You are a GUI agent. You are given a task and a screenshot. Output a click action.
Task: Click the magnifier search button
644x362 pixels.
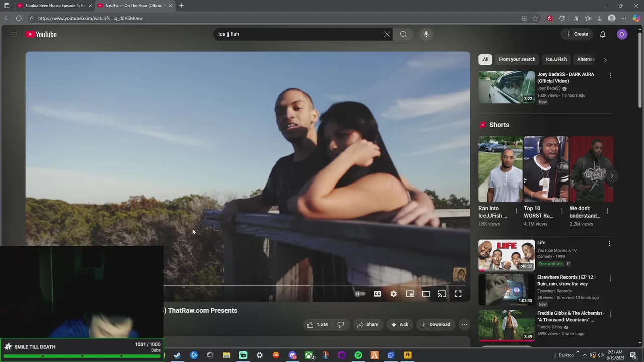(404, 34)
